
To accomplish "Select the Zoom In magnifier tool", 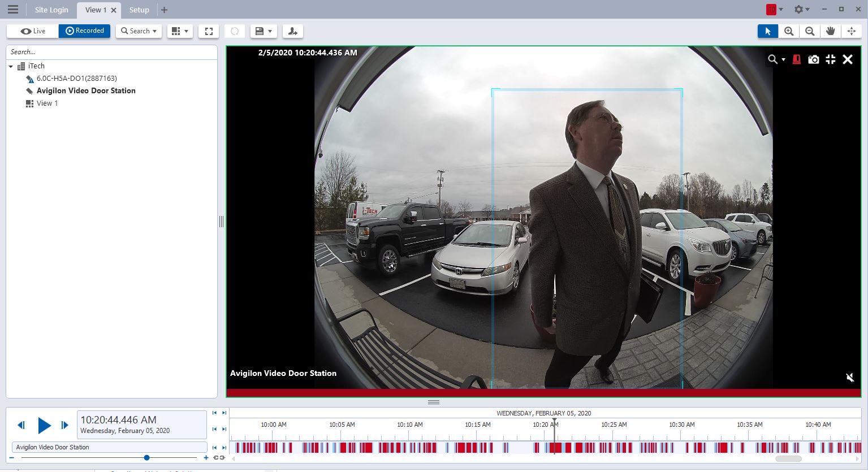I will (x=789, y=31).
